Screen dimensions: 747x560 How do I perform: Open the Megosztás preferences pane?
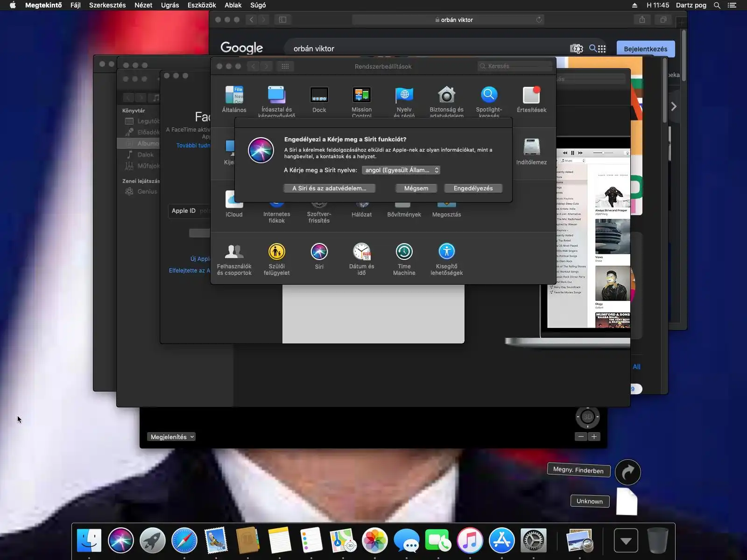[447, 209]
